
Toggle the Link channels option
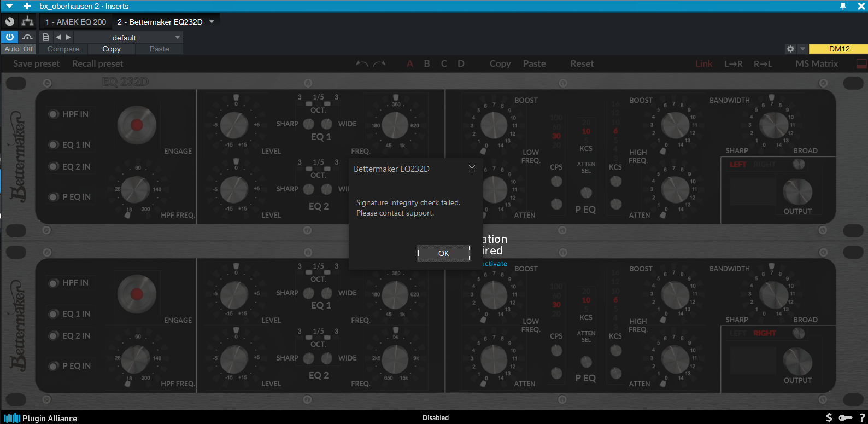704,63
